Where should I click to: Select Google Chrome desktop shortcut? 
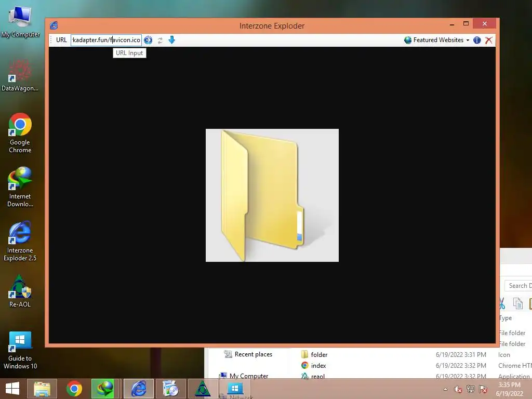tap(20, 133)
